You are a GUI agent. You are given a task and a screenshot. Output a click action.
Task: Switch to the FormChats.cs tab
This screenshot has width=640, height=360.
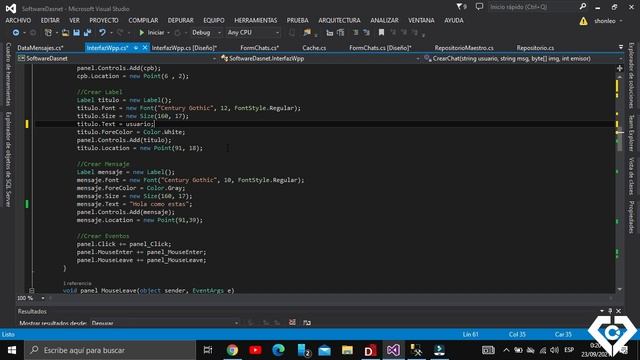[x=259, y=48]
